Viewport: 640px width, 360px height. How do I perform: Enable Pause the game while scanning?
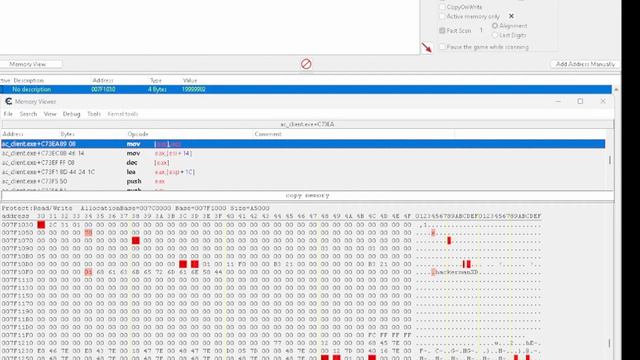click(442, 47)
